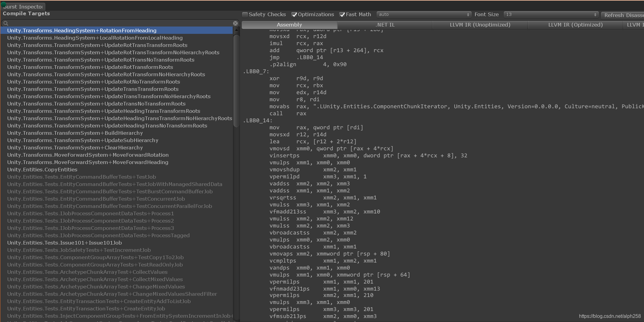This screenshot has height=322, width=644.
Task: Click the 'vrsqrtss xmm2, xmm1, xmm1' line
Action: click(x=323, y=198)
